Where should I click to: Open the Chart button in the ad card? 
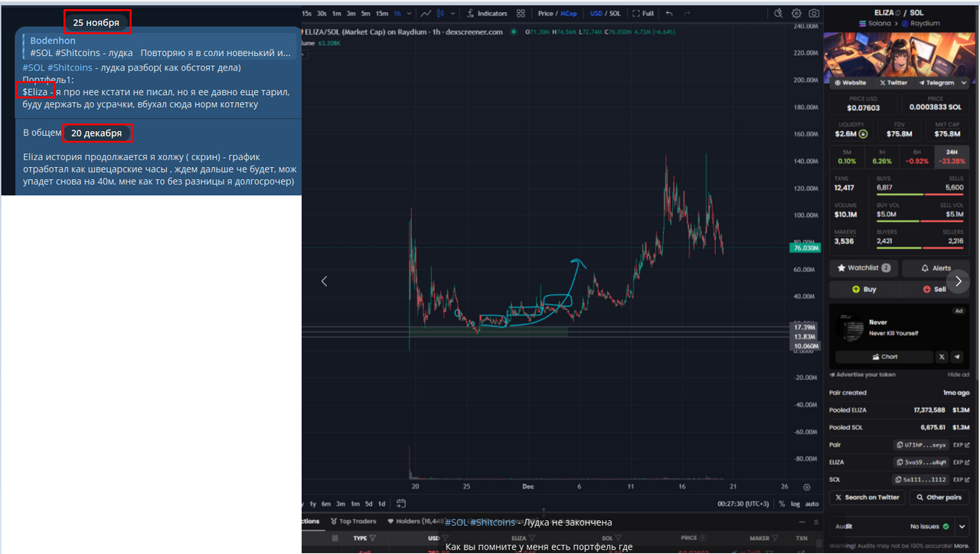point(884,357)
